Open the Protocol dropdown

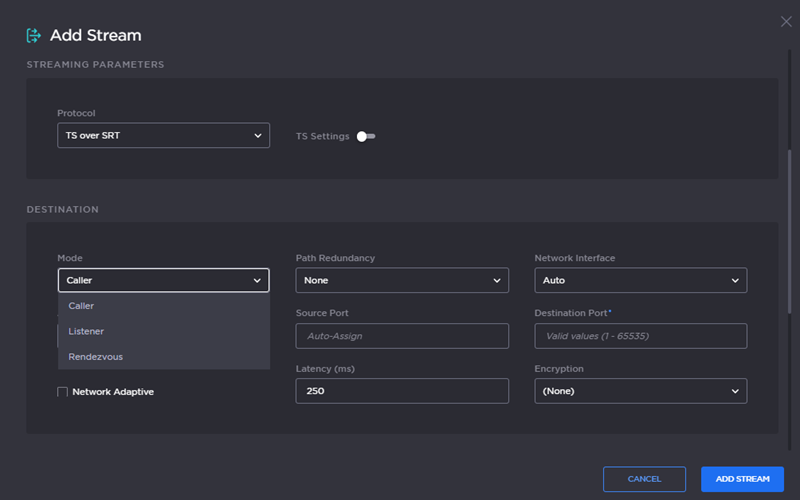tap(163, 135)
